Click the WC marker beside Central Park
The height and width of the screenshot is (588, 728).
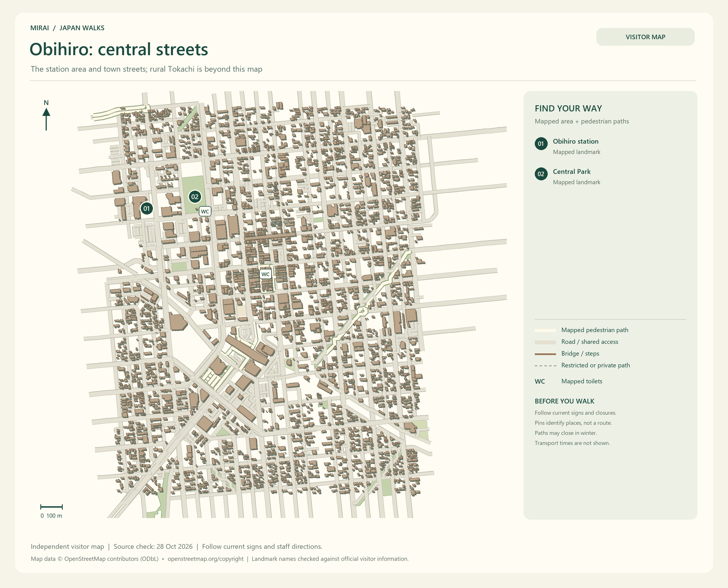[x=205, y=211]
